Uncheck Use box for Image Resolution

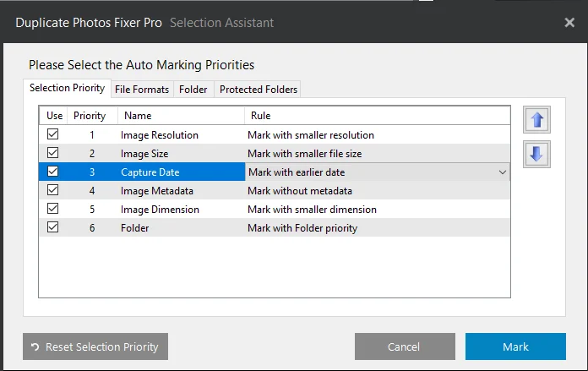pyautogui.click(x=53, y=134)
